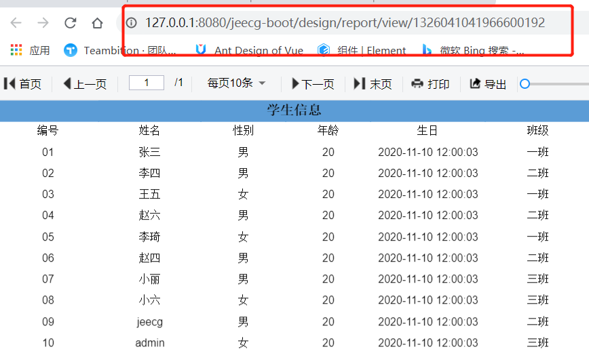Click the 班级 column header
The width and height of the screenshot is (589, 364).
[537, 130]
